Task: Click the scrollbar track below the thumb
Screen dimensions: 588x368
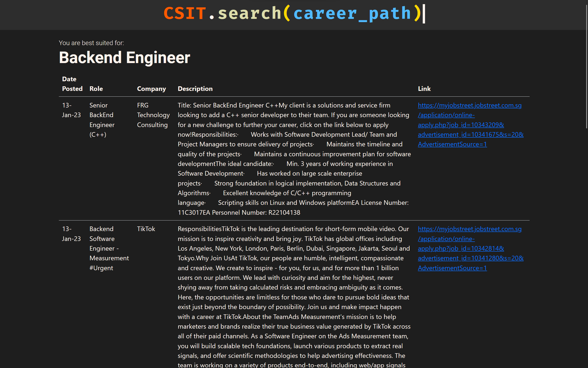Action: point(586,243)
